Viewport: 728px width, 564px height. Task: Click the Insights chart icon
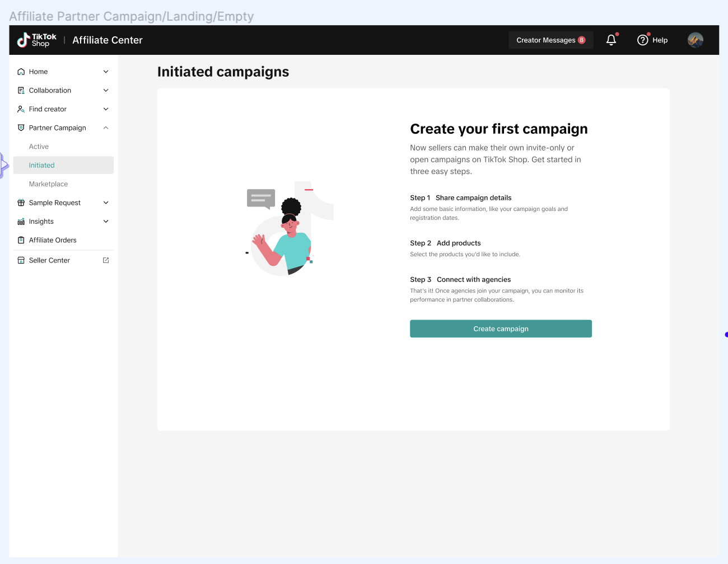coord(21,222)
